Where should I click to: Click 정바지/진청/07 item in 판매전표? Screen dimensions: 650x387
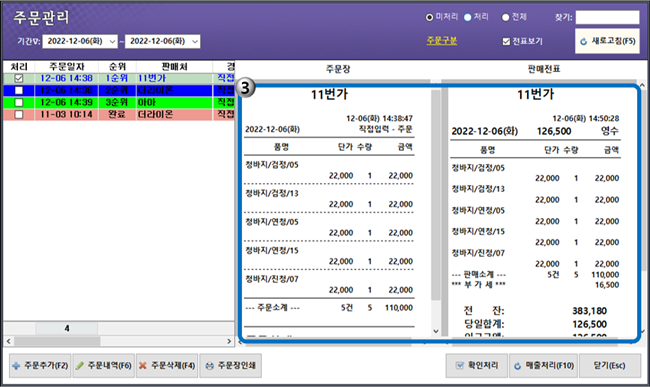coord(478,253)
